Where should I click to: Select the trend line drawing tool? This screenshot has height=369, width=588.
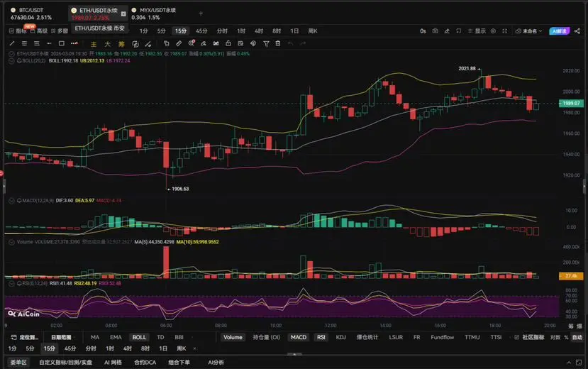(12, 43)
